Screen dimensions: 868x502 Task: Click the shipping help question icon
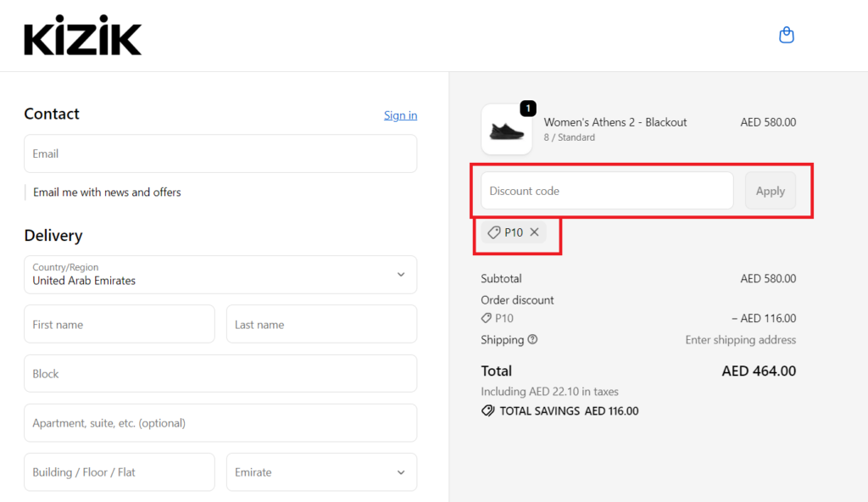pyautogui.click(x=532, y=340)
